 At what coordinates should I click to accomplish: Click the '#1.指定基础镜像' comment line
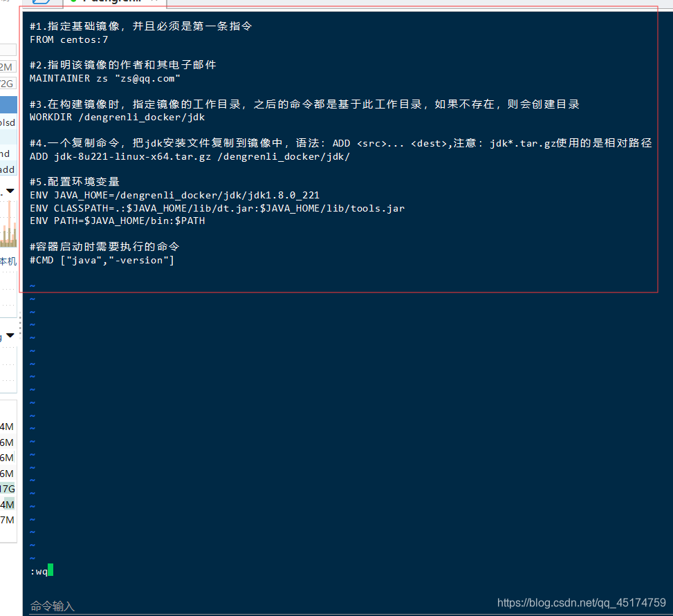pos(141,26)
